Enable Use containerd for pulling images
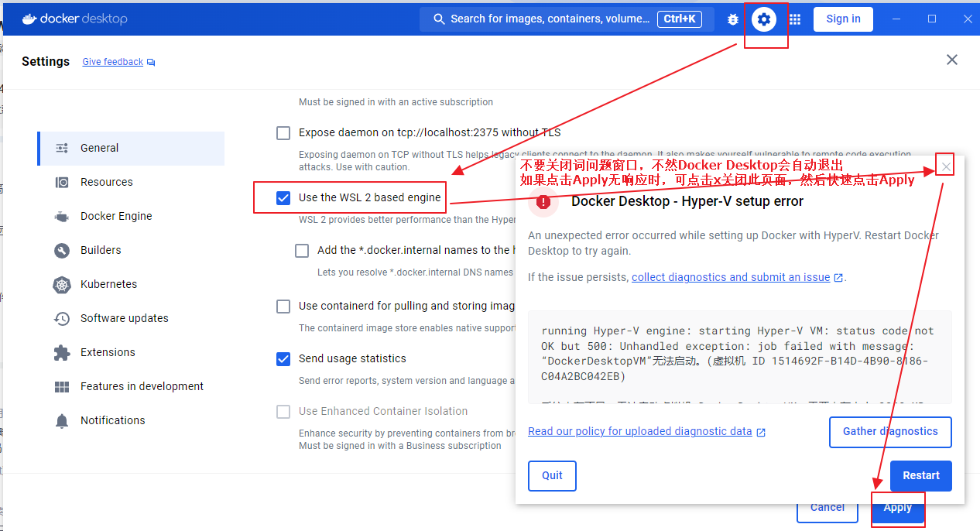980x531 pixels. coord(283,307)
